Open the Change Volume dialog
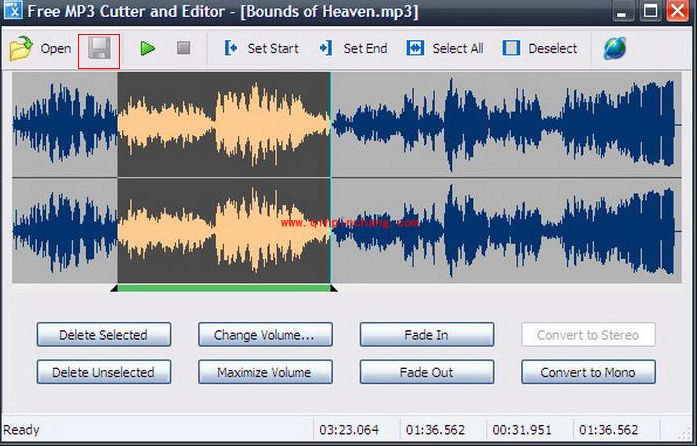This screenshot has height=446, width=699. click(x=265, y=334)
